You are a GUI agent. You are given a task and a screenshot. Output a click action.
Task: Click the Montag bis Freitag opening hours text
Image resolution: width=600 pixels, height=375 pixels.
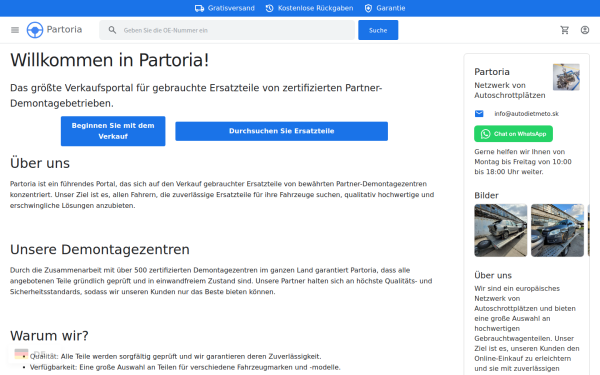click(523, 162)
